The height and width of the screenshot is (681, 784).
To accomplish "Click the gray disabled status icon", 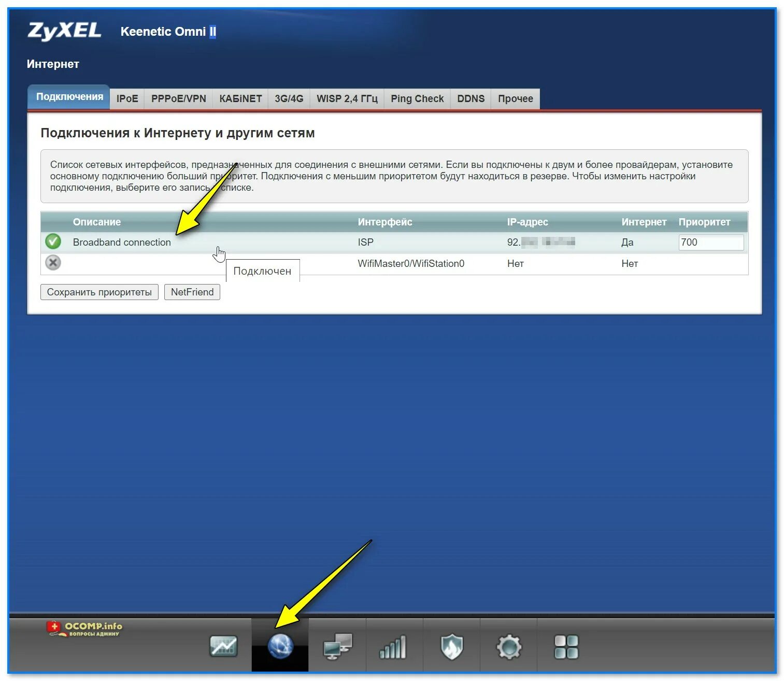I will click(x=53, y=263).
